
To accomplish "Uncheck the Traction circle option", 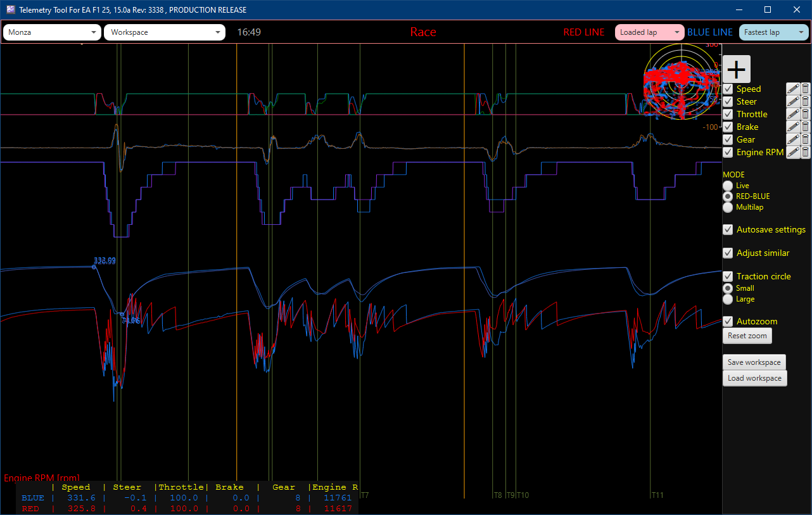I will point(727,276).
